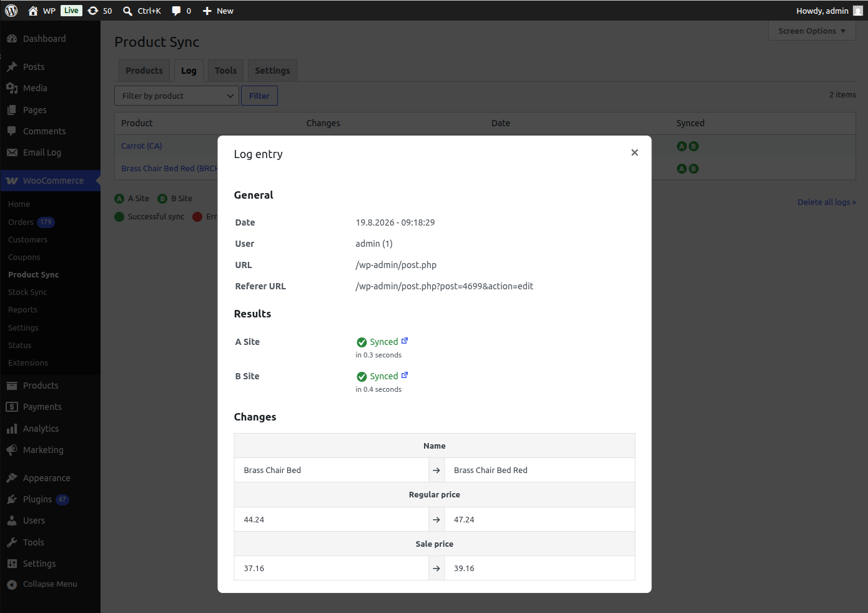Open Media in the sidebar

[x=50, y=88]
